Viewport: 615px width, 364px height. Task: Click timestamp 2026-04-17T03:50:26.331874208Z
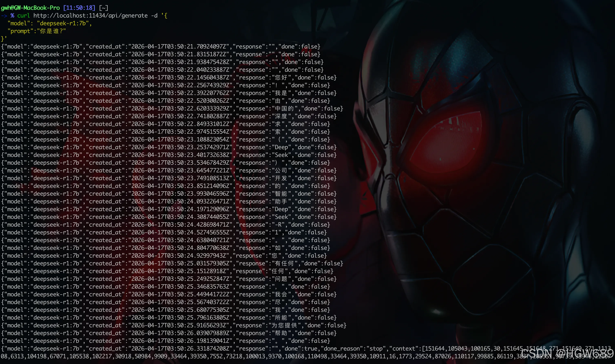[180, 349]
